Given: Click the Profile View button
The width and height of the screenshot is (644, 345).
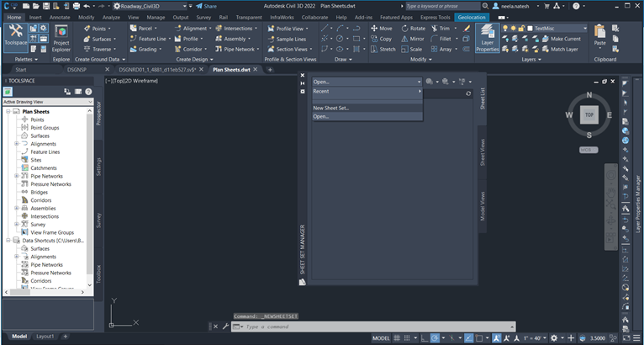Looking at the screenshot, I should [x=286, y=29].
